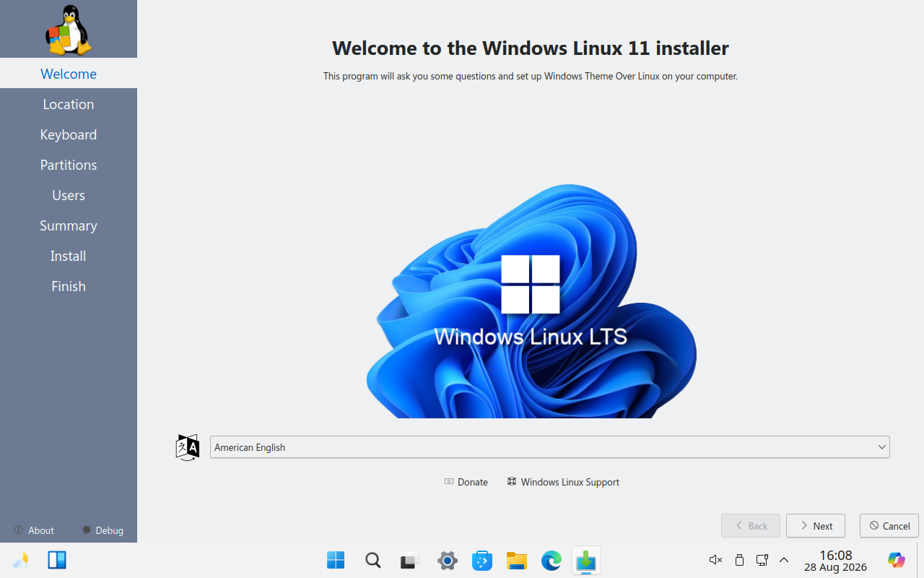Click the Windows Linux LTS welcome image
Viewport: 924px width, 578px height.
[531, 301]
